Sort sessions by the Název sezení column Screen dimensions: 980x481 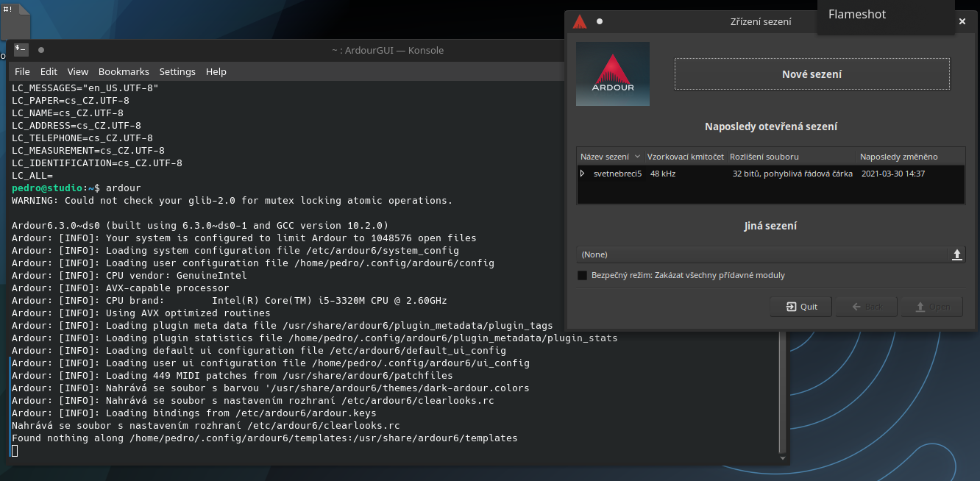tap(610, 157)
